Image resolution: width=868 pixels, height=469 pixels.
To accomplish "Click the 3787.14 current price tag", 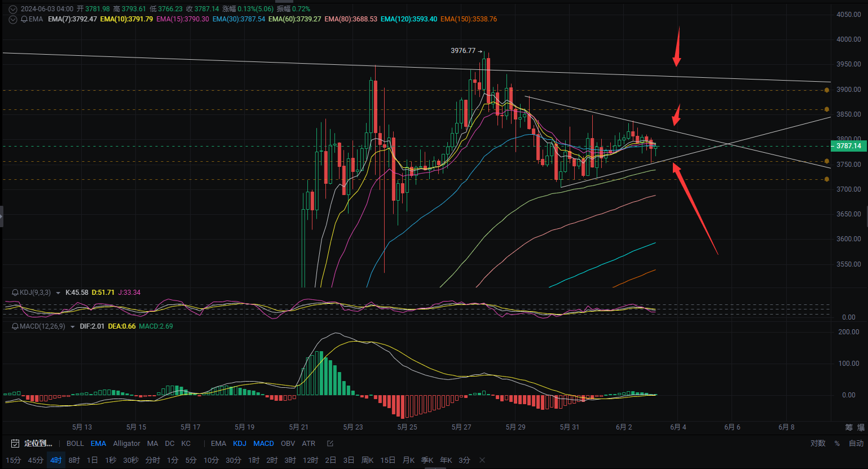I will click(x=848, y=146).
